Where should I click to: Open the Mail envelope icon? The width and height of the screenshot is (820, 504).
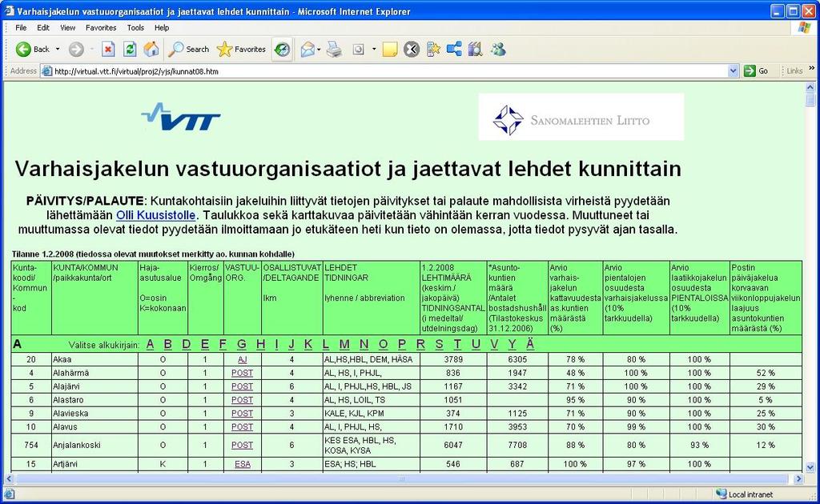(307, 49)
